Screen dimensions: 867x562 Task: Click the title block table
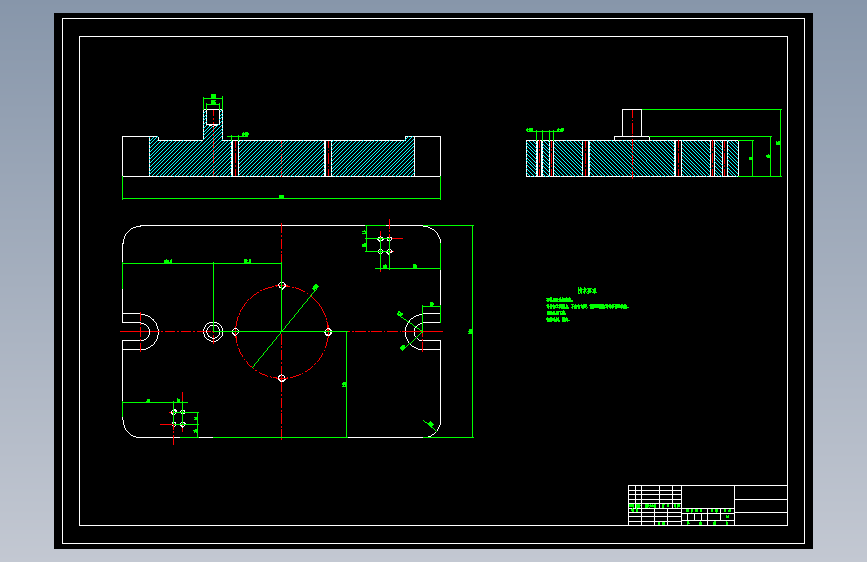pyautogui.click(x=708, y=505)
